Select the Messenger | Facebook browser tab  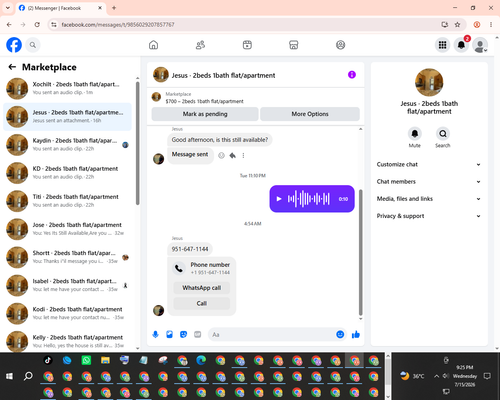[x=60, y=8]
